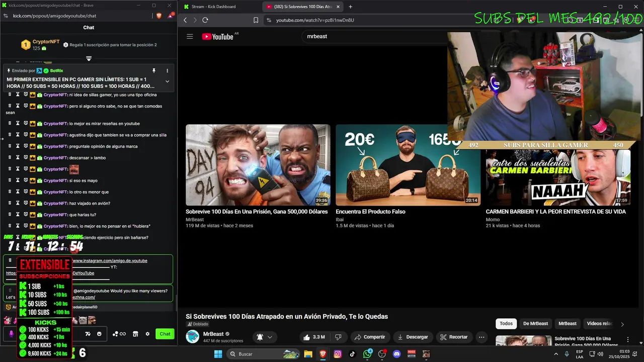The width and height of the screenshot is (644, 362).
Task: Select the MrBeast filter chip
Action: tap(568, 324)
